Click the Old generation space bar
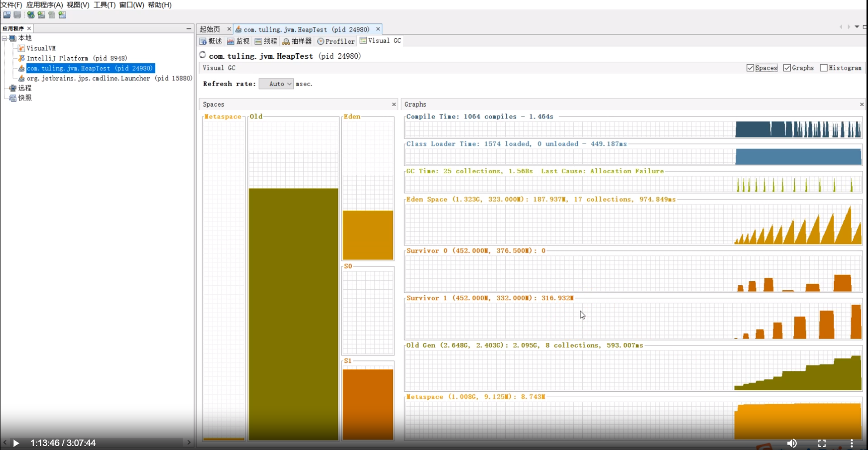This screenshot has width=868, height=450. pyautogui.click(x=294, y=314)
